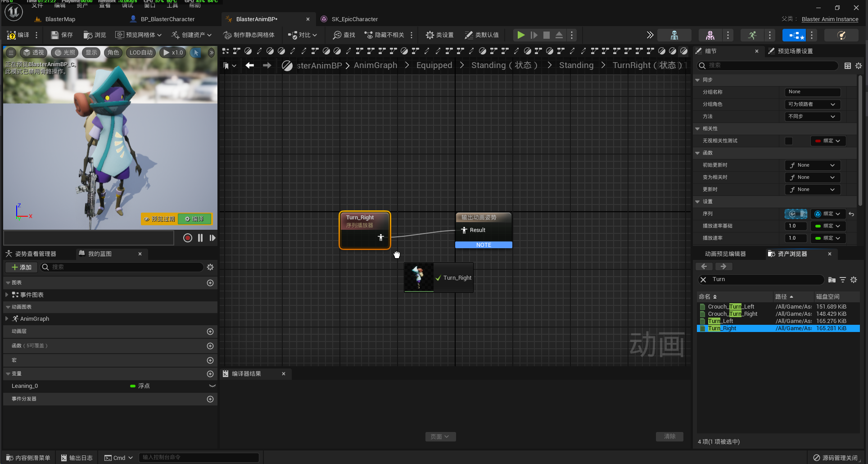Open the Group Role dropdown
This screenshot has height=464, width=868.
point(812,104)
